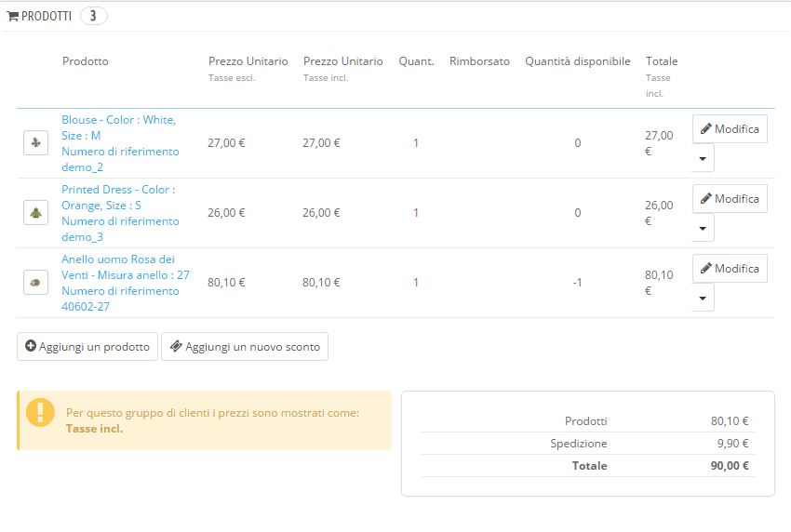The width and height of the screenshot is (791, 532).
Task: Expand the dropdown caret for Anello uomo row
Action: [x=703, y=298]
